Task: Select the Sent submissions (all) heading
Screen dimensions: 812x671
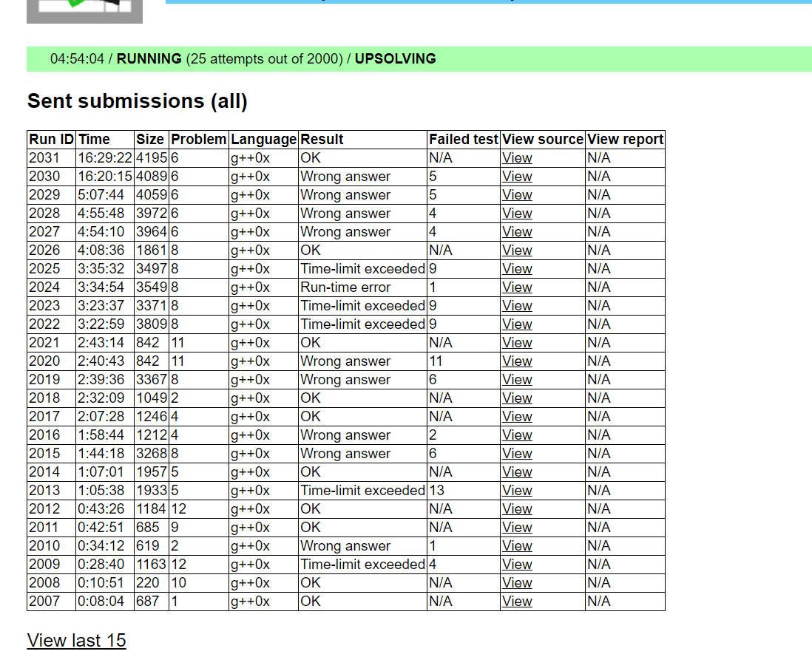Action: (137, 101)
